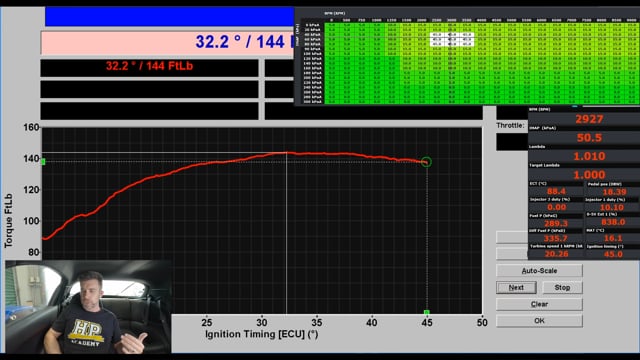The width and height of the screenshot is (640, 360).
Task: Click the Diff Fuel P value 335.7
Action: click(556, 238)
